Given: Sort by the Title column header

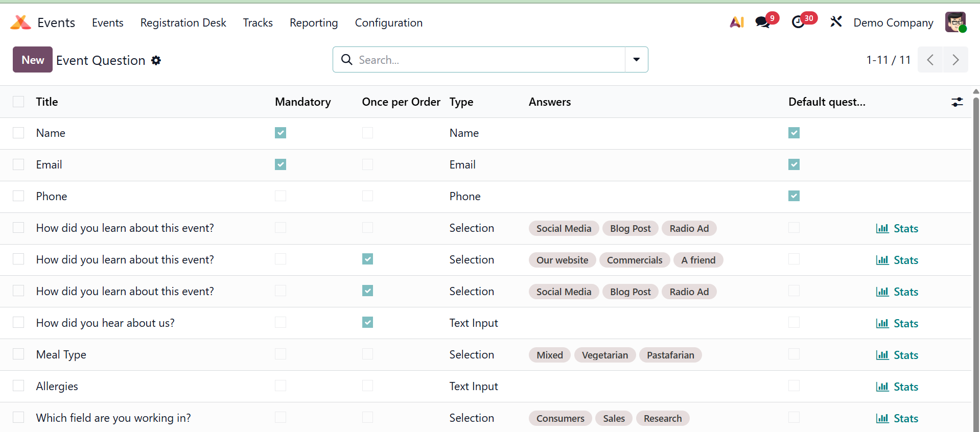Looking at the screenshot, I should coord(47,102).
